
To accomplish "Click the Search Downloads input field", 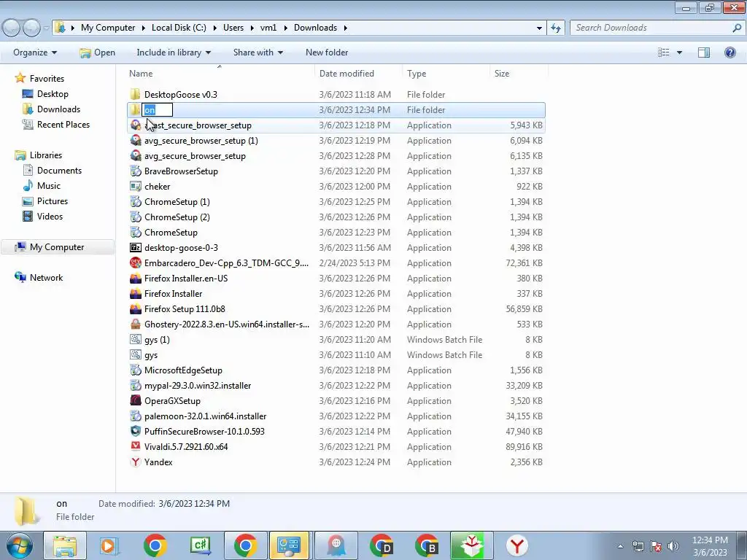I will pyautogui.click(x=657, y=28).
